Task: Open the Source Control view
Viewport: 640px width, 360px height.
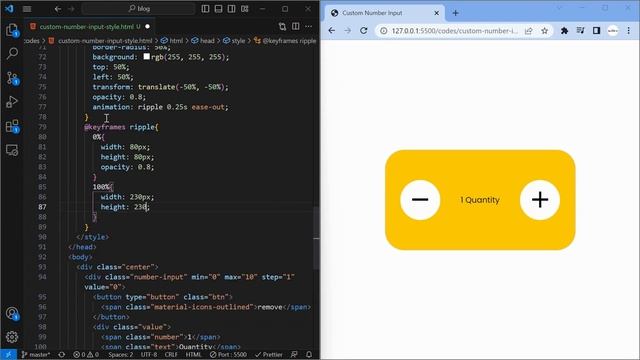Action: tap(12, 78)
